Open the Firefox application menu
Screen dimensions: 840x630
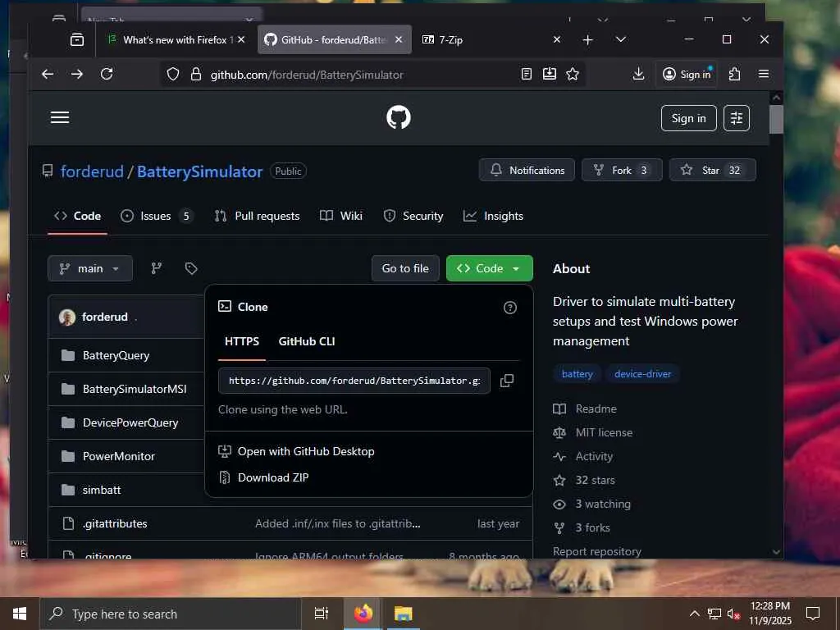coord(764,74)
